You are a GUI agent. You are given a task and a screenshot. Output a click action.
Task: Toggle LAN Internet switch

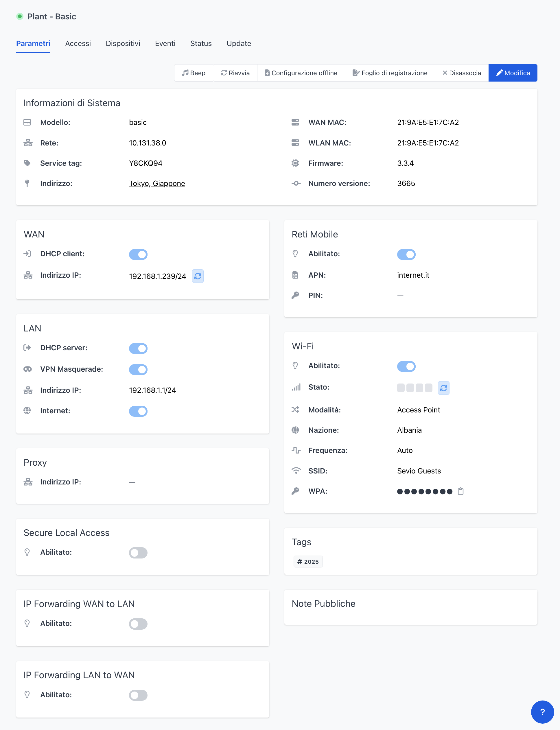[138, 411]
